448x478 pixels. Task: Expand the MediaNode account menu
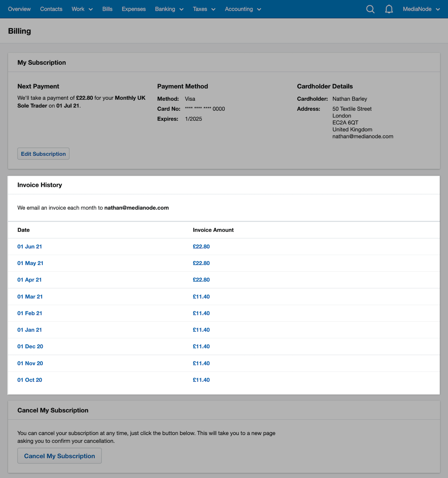click(x=421, y=9)
